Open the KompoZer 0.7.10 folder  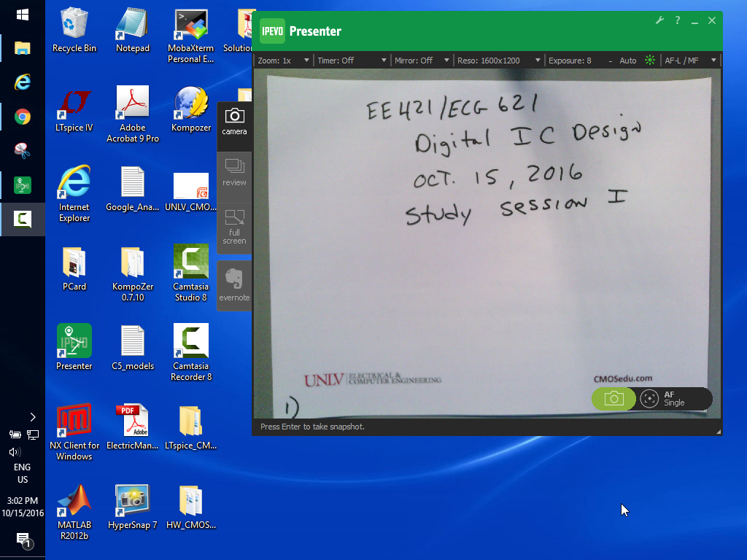tap(133, 274)
